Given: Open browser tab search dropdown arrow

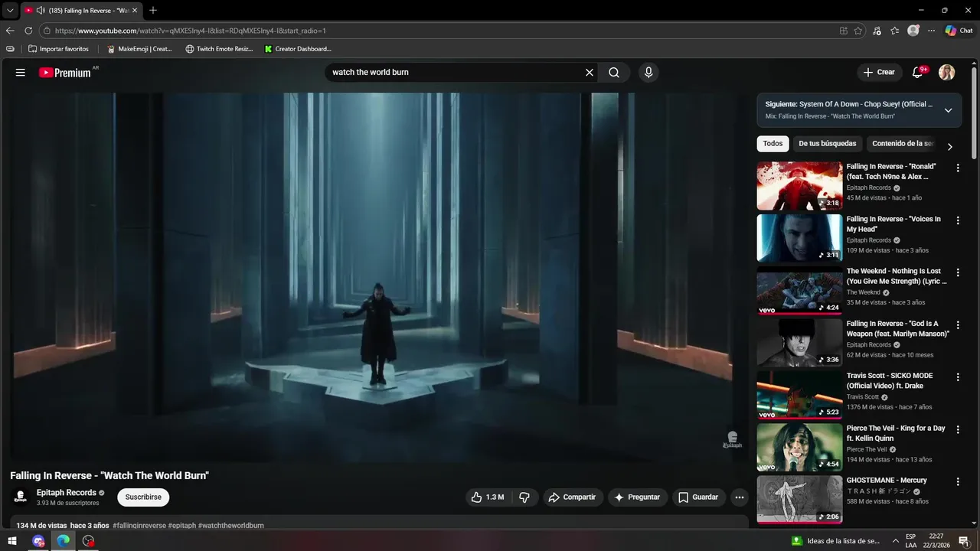Looking at the screenshot, I should coord(9,10).
